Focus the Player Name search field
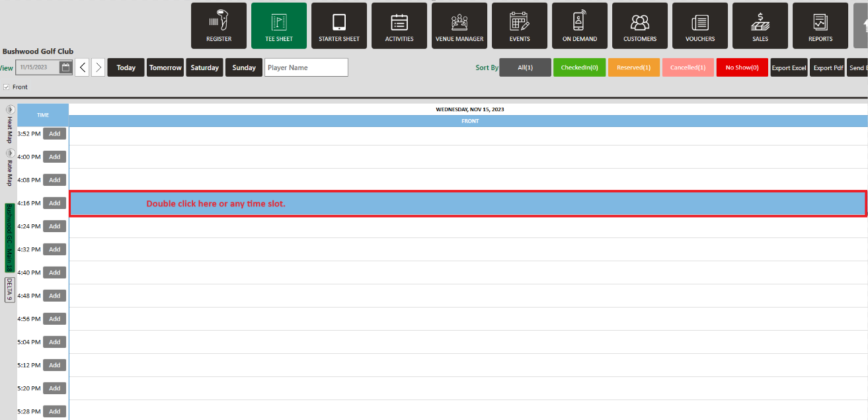 click(306, 67)
